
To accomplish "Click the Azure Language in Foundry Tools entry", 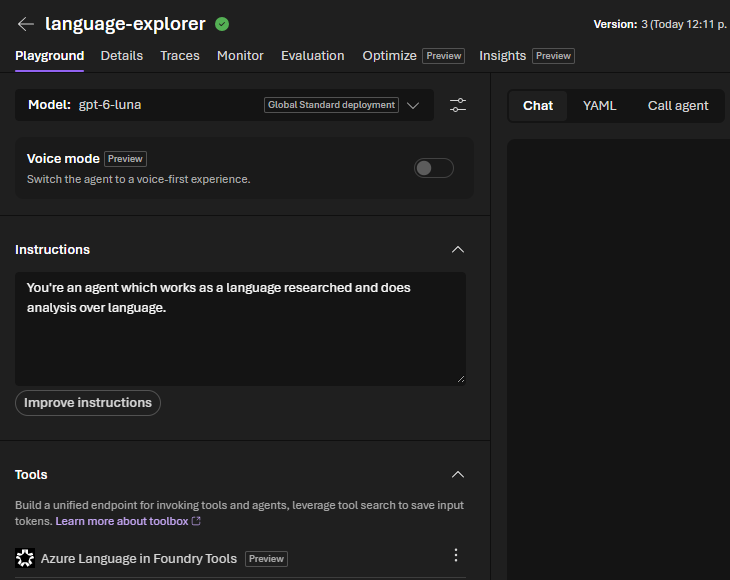I will [x=139, y=559].
